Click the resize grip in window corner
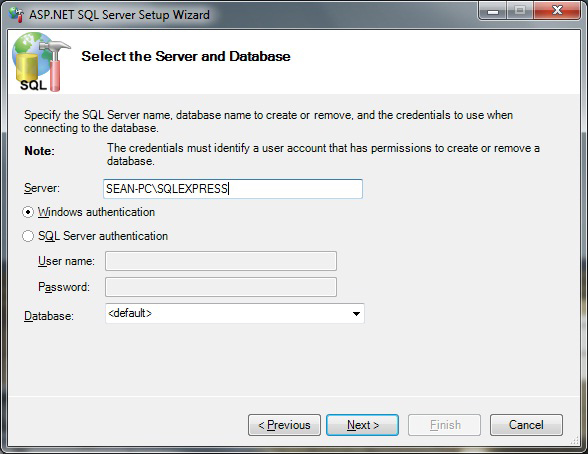 pyautogui.click(x=574, y=441)
